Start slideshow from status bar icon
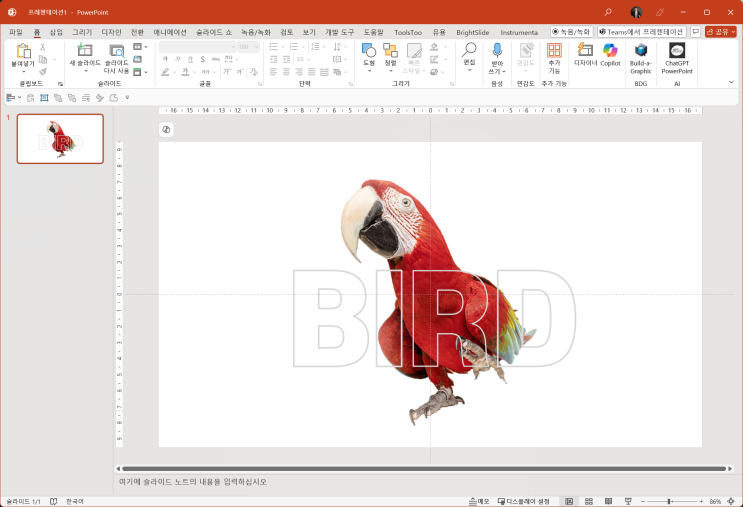Image resolution: width=743 pixels, height=507 pixels. point(628,501)
